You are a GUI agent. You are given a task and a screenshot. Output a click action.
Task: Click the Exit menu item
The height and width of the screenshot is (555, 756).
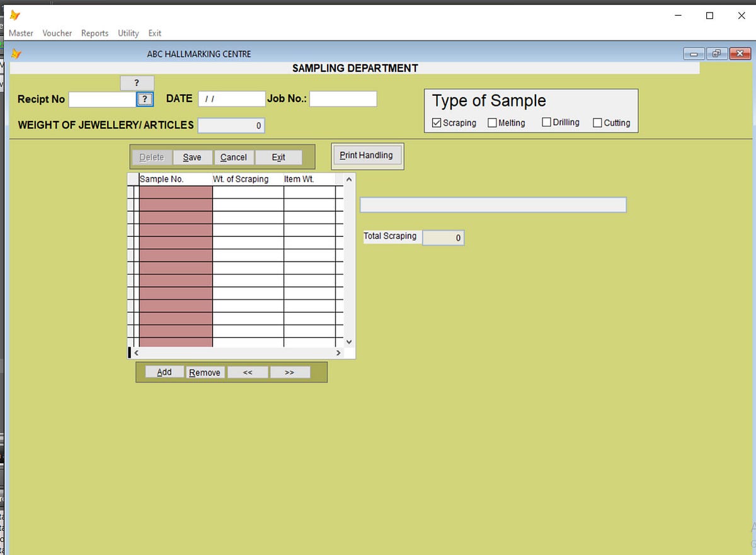tap(155, 33)
